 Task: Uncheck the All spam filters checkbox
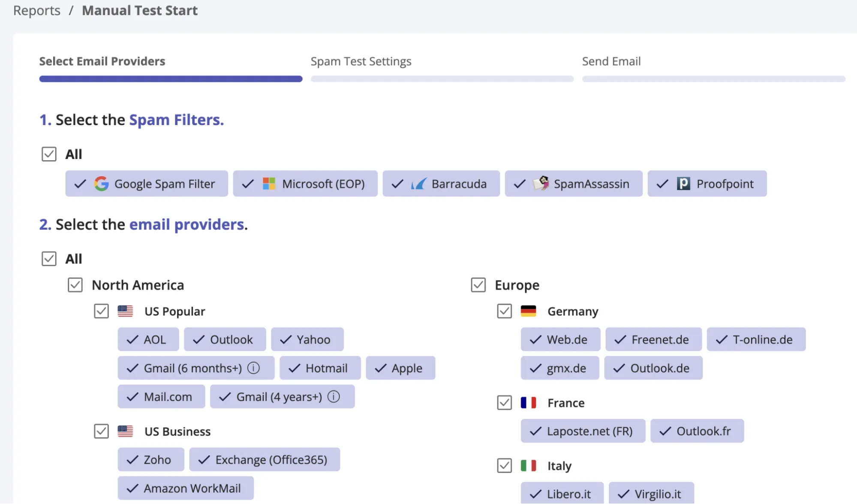pos(49,154)
